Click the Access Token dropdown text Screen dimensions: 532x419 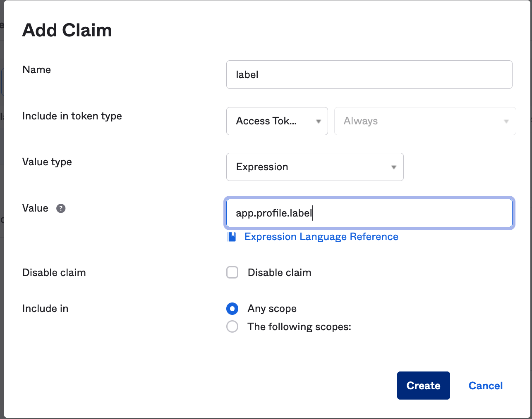point(266,121)
